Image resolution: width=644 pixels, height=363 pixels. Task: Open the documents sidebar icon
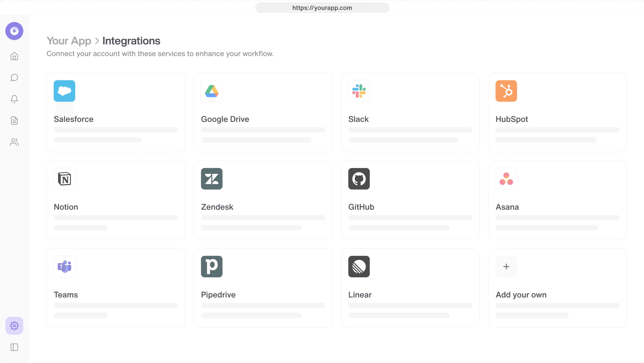[x=14, y=121]
